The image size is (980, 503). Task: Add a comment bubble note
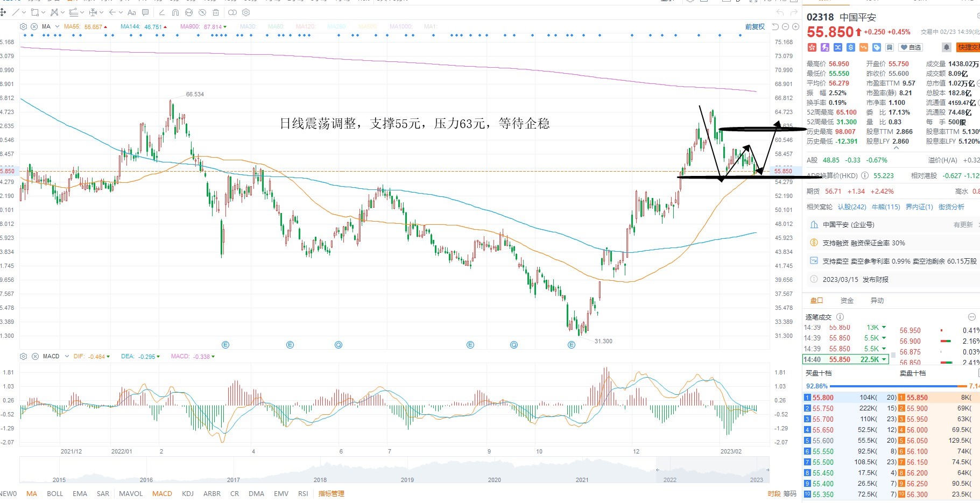click(x=145, y=12)
